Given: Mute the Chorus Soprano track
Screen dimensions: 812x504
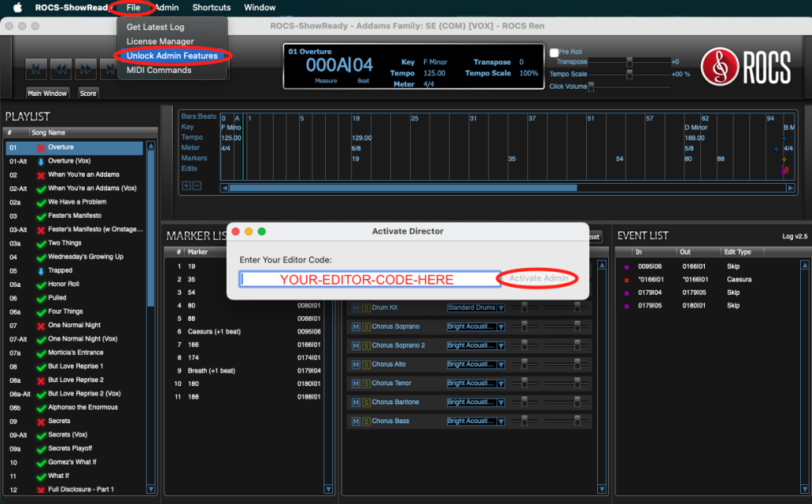Looking at the screenshot, I should (356, 327).
